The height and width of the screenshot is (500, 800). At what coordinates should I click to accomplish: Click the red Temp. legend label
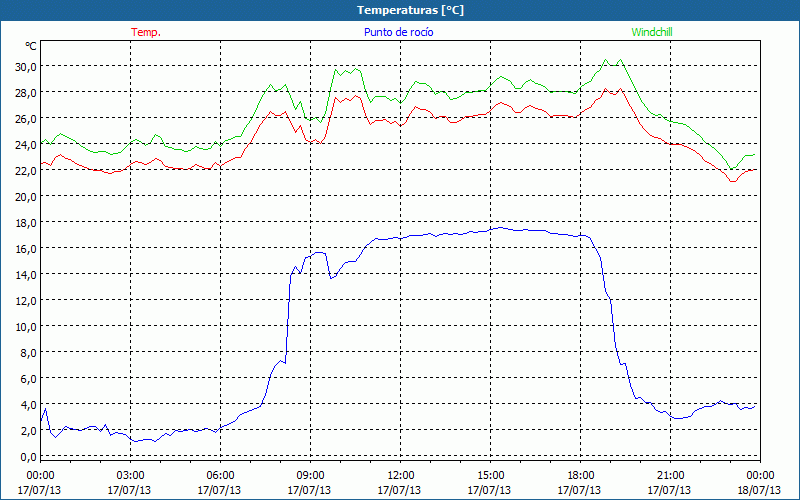(146, 32)
